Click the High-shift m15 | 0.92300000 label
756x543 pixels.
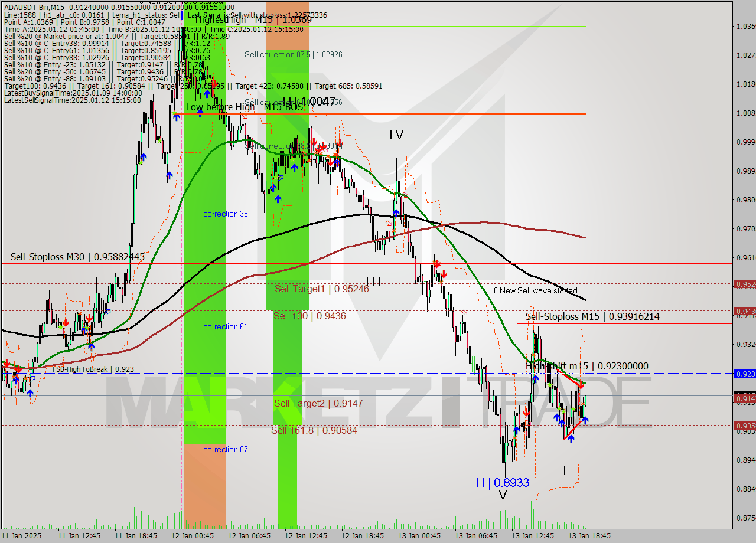point(587,367)
